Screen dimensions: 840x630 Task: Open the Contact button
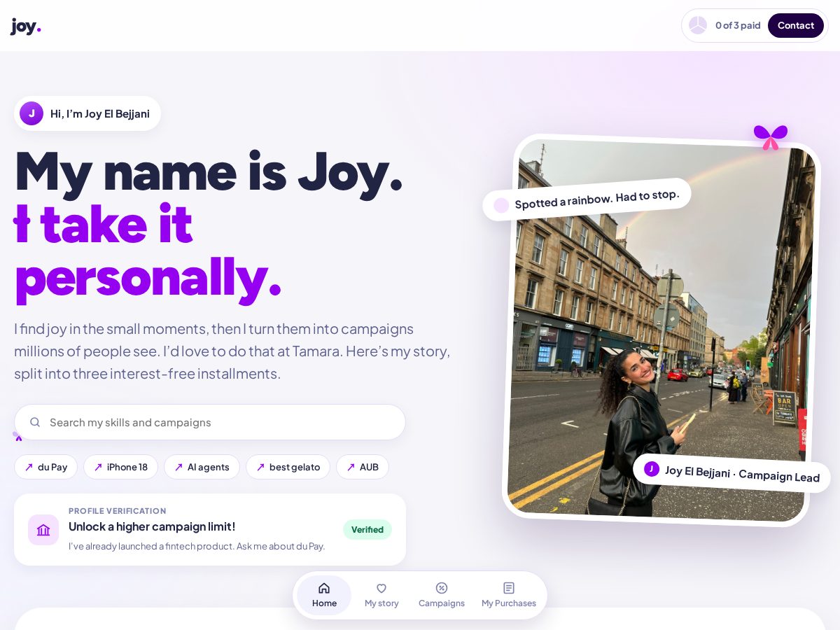[x=796, y=25]
